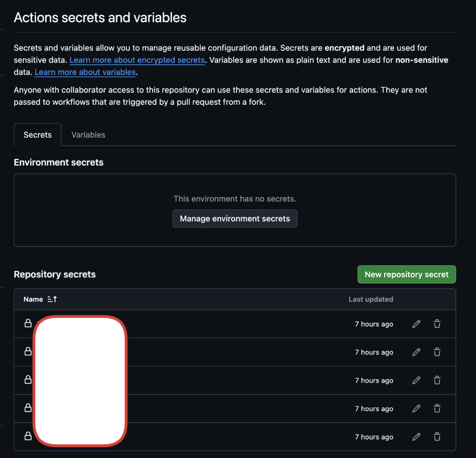Screen dimensions: 476x458
Task: Click the edit pencil for first secret
Action: point(416,324)
